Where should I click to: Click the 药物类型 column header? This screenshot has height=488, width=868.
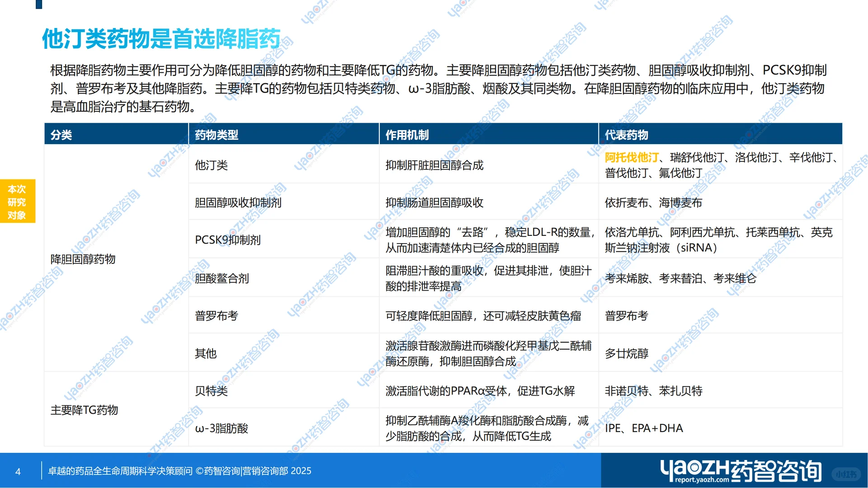[283, 135]
